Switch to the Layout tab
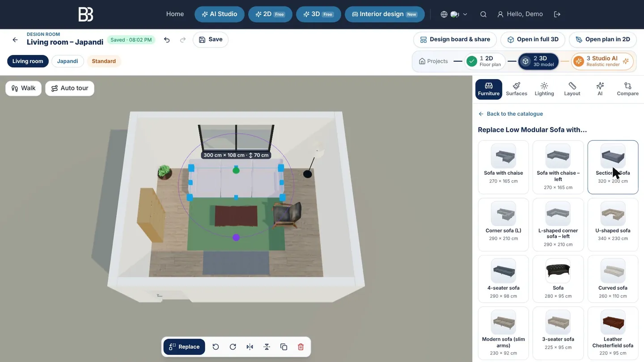This screenshot has width=644, height=362. click(x=572, y=89)
